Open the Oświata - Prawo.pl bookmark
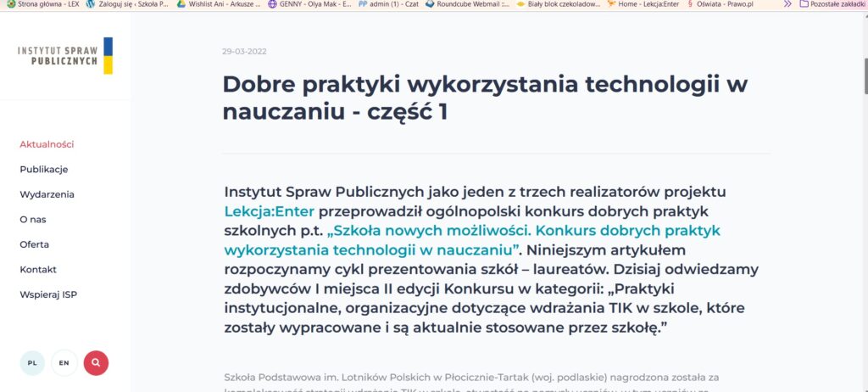Image resolution: width=868 pixels, height=392 pixels. (x=719, y=4)
